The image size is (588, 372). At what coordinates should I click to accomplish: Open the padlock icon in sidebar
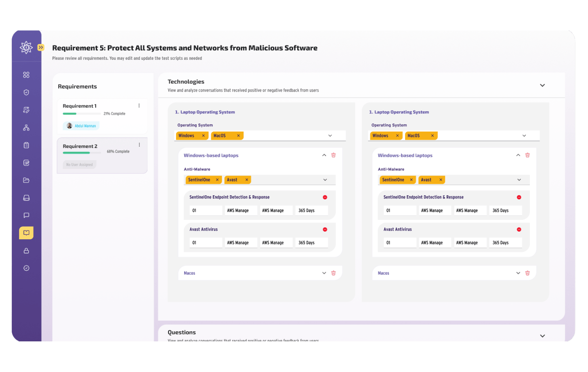tap(26, 251)
